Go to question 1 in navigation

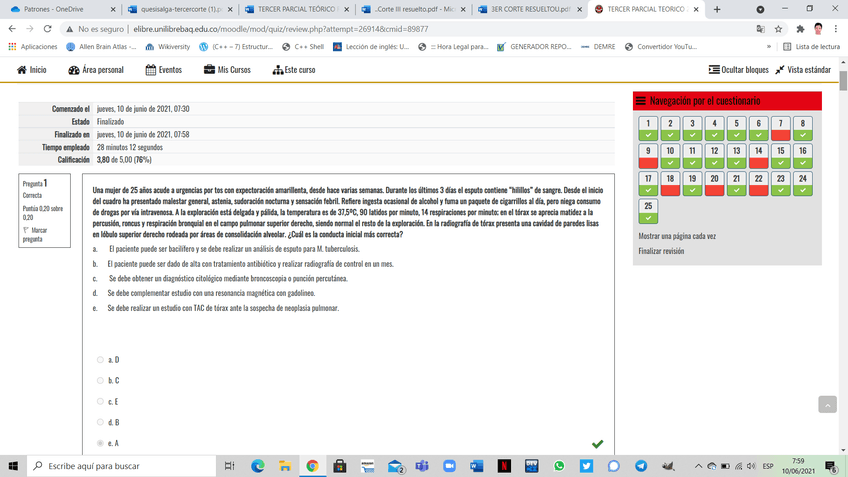point(648,128)
